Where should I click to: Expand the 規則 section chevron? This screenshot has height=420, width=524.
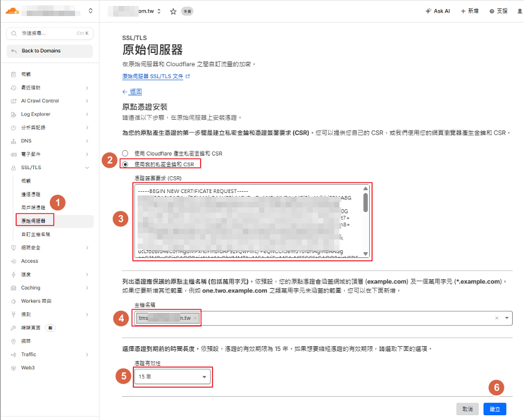[x=87, y=315]
